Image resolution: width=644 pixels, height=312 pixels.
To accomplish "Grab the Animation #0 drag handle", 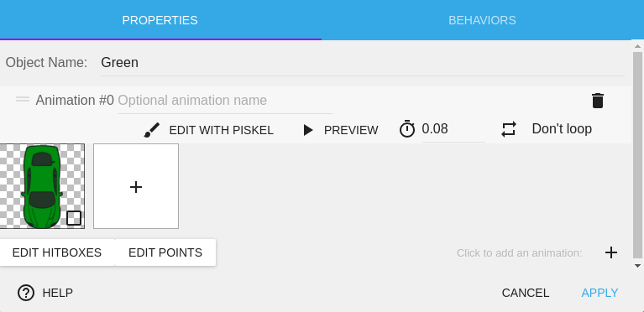I will tap(23, 99).
